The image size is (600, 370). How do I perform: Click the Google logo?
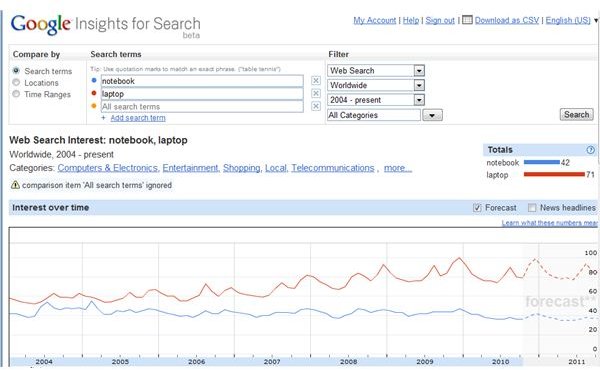[41, 24]
